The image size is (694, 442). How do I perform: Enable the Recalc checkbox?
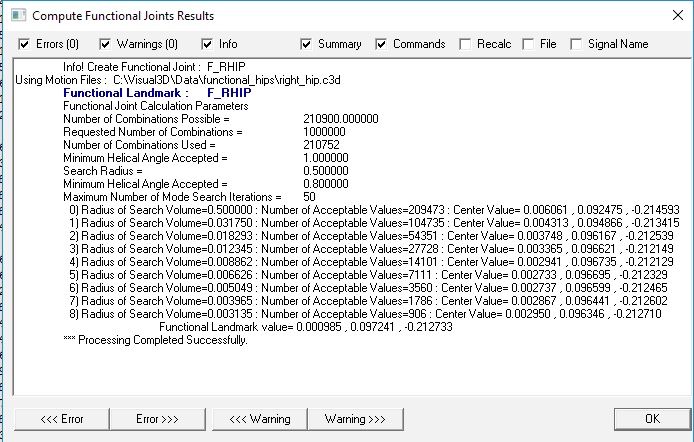[465, 44]
